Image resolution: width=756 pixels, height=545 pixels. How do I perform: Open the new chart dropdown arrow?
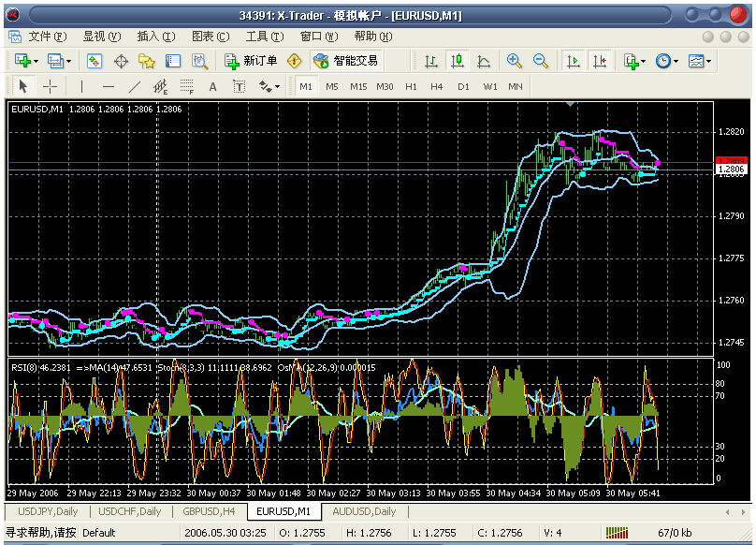(37, 61)
